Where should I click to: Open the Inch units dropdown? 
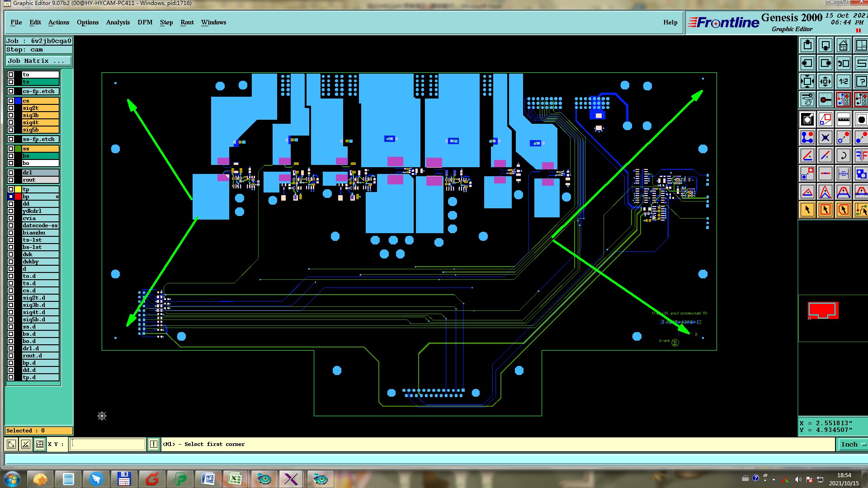click(853, 444)
